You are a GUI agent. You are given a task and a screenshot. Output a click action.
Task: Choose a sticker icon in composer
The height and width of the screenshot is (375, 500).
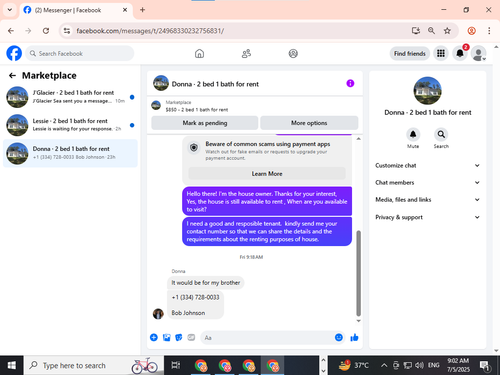(179, 337)
